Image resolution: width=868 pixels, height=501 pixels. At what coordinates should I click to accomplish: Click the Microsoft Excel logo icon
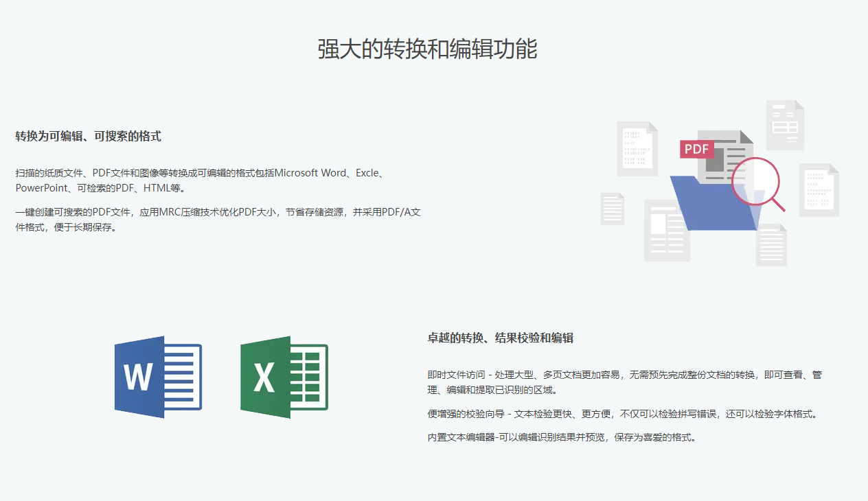click(284, 377)
